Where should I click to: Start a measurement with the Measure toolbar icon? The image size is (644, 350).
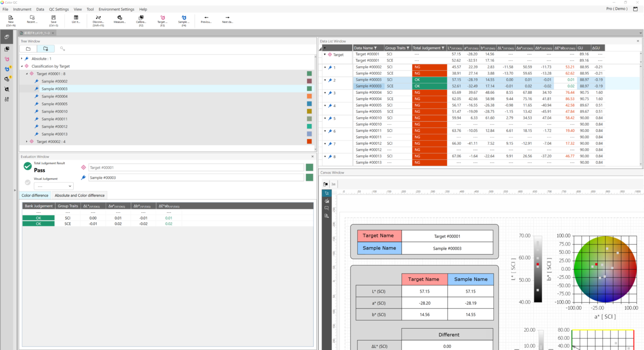[x=119, y=19]
